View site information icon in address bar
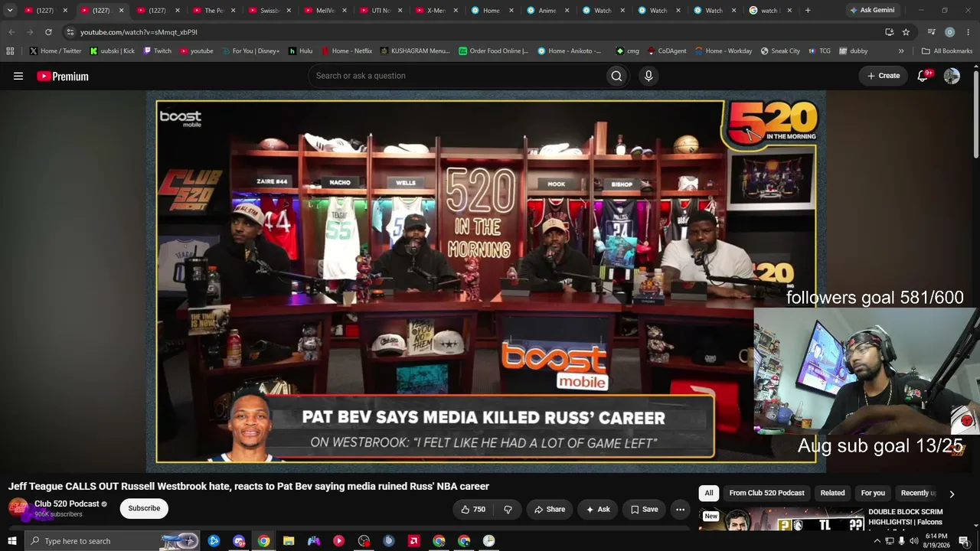This screenshot has height=551, width=980. point(70,32)
